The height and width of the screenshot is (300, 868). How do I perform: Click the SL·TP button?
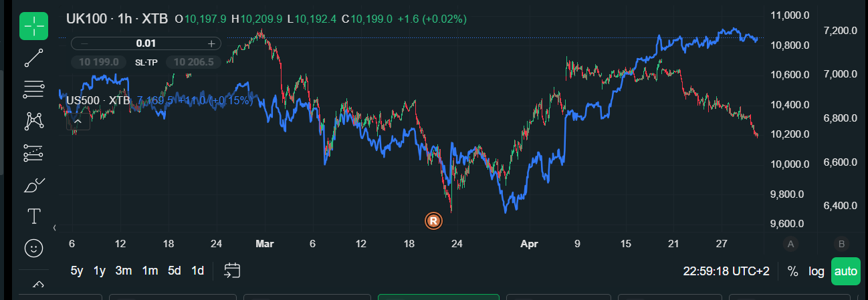click(x=146, y=62)
